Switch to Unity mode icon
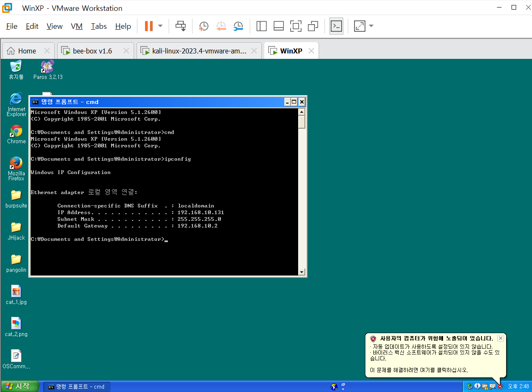 (313, 26)
